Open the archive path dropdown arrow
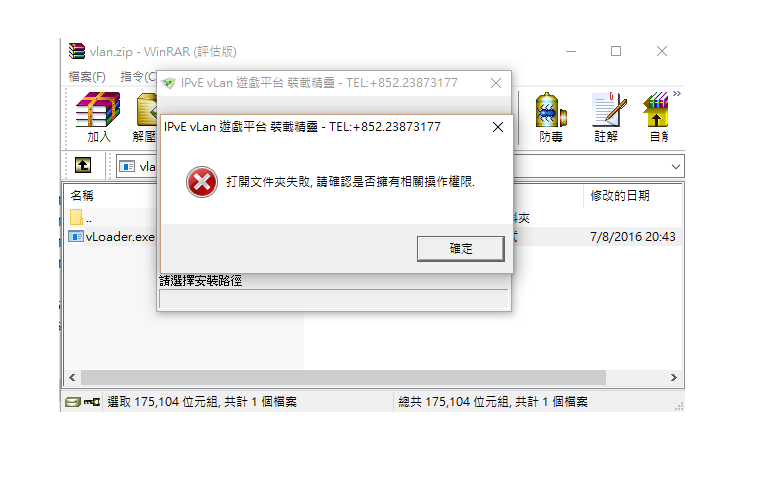 pyautogui.click(x=675, y=167)
